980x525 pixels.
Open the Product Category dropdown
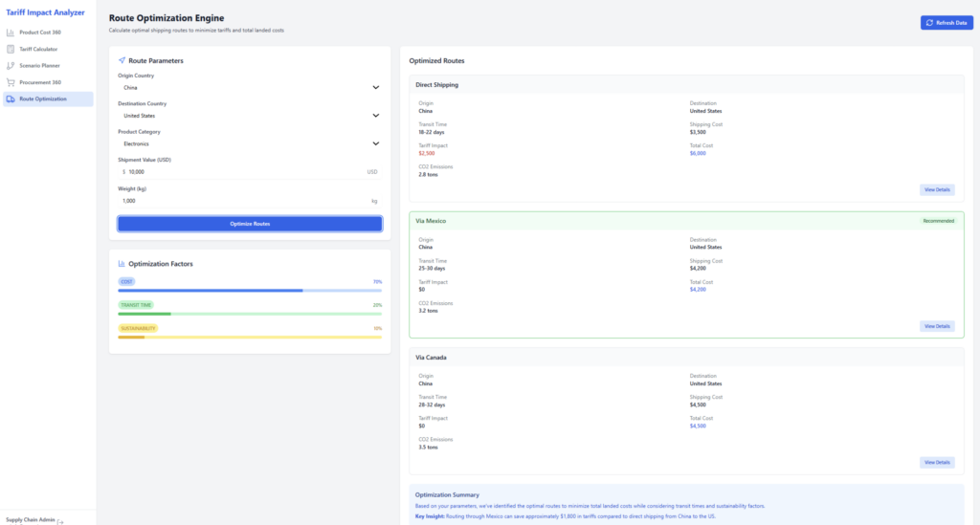click(249, 143)
